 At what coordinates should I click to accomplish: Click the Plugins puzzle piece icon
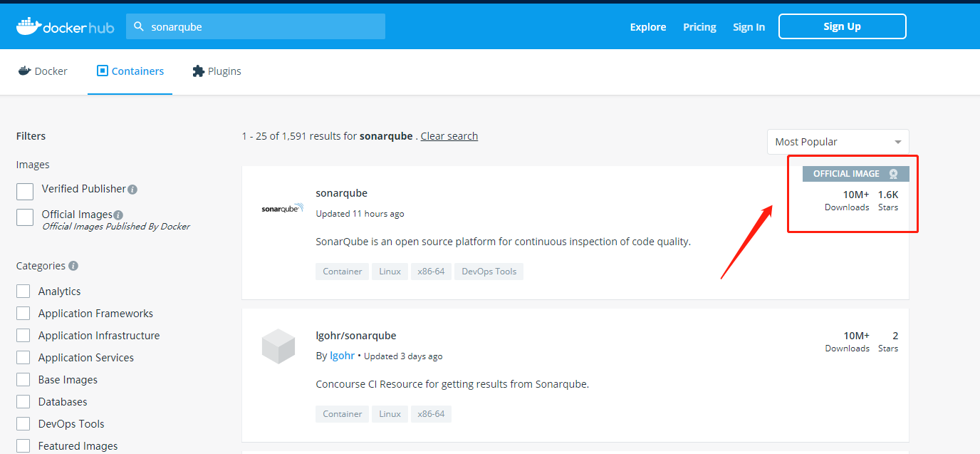click(x=199, y=71)
